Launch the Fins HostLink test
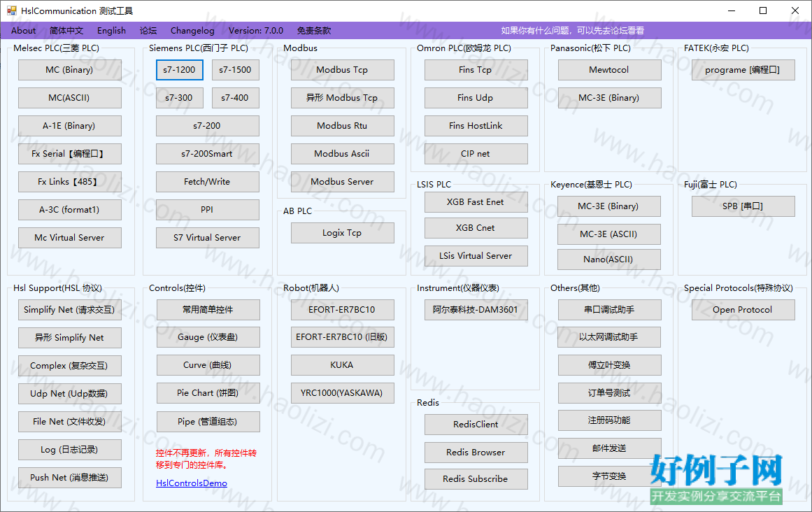This screenshot has width=812, height=512. click(x=476, y=126)
